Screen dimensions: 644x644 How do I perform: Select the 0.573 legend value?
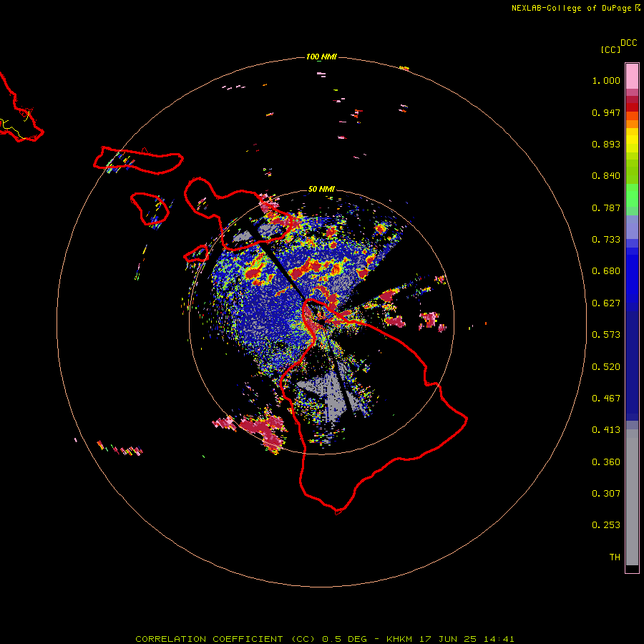606,335
